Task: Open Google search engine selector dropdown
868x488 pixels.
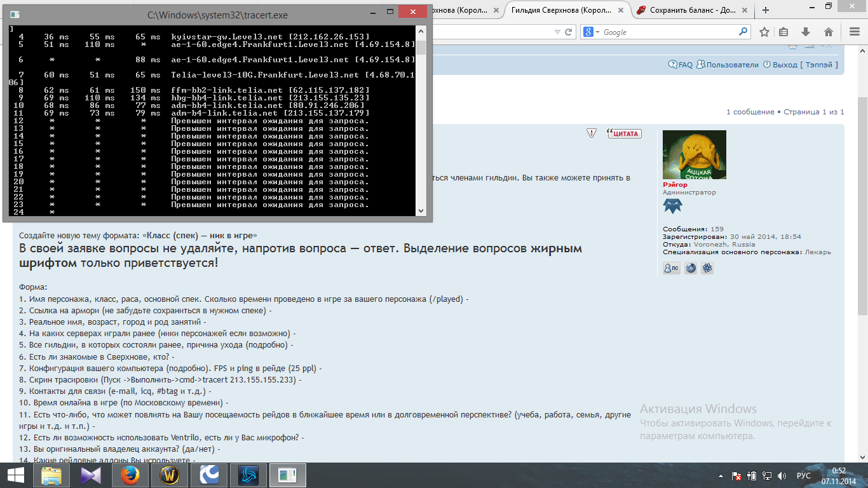Action: pos(592,32)
